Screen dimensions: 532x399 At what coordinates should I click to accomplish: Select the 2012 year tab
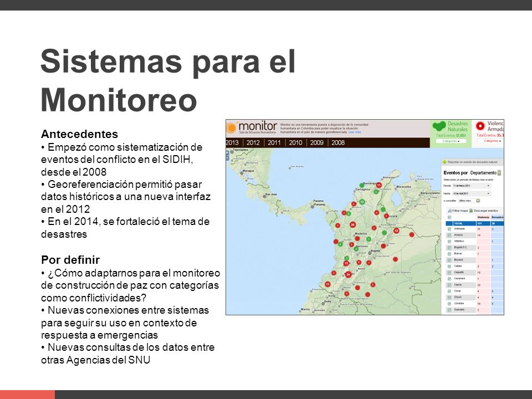click(253, 143)
